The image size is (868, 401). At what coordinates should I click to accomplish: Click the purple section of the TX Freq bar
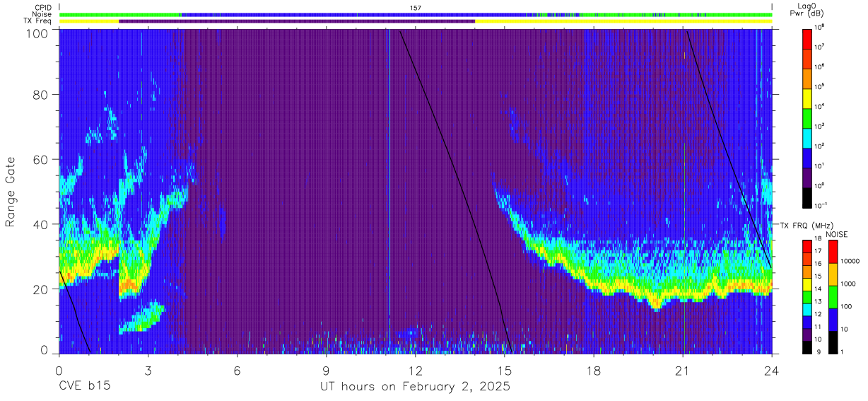coord(297,21)
